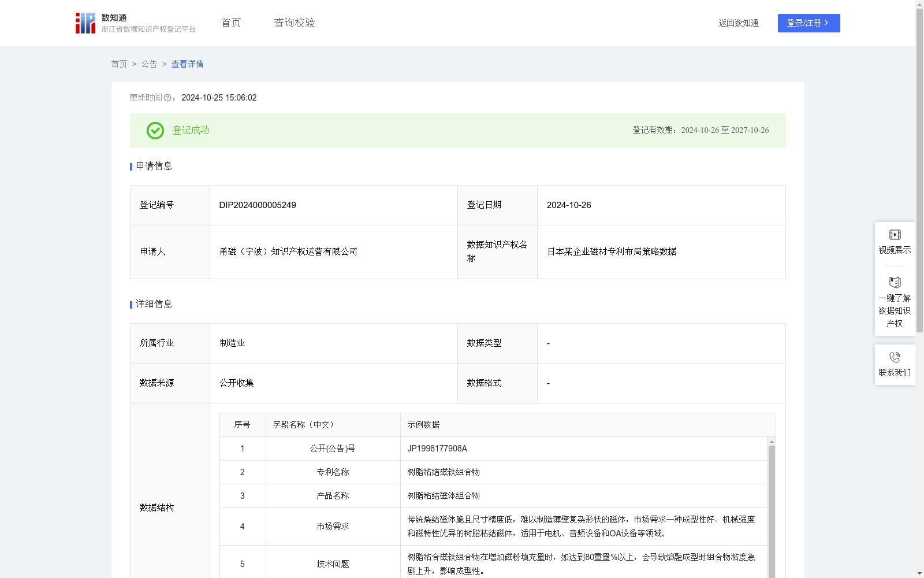The image size is (924, 578).
Task: Select 公开收集 data source value
Action: click(x=237, y=383)
